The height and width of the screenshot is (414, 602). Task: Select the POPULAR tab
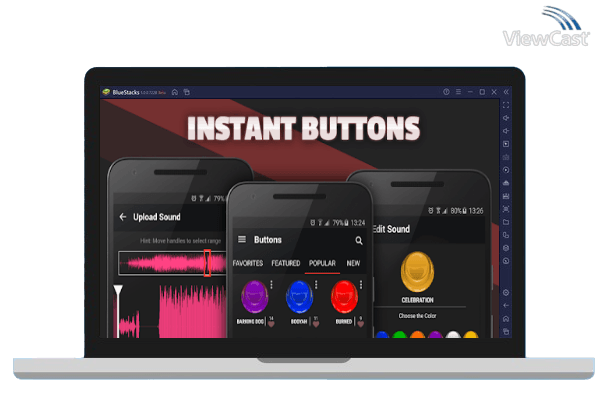322,263
